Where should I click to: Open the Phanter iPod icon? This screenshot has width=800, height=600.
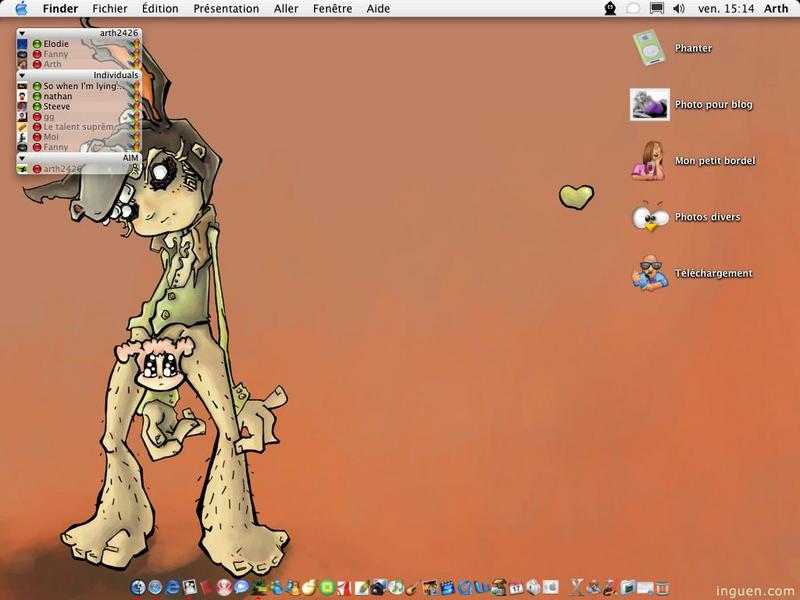649,48
